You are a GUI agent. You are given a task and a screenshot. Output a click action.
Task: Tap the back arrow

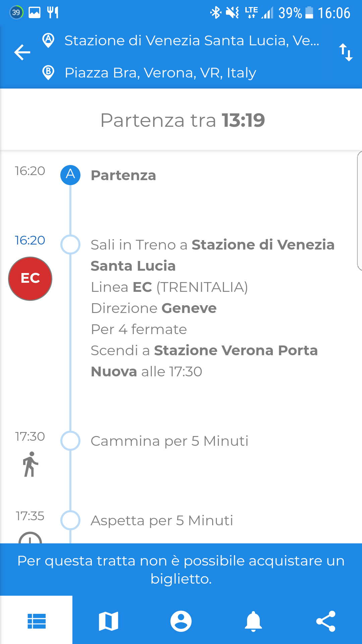22,52
